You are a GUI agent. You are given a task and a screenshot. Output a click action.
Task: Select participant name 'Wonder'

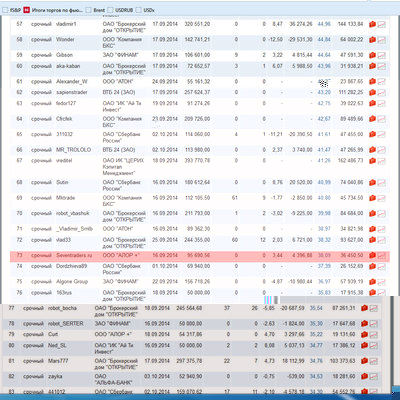click(65, 39)
